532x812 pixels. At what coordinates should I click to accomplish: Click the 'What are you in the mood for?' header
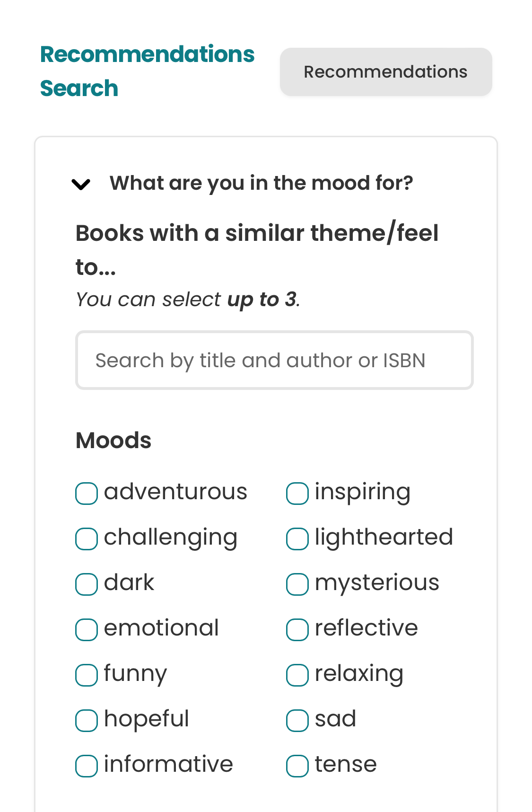[262, 183]
